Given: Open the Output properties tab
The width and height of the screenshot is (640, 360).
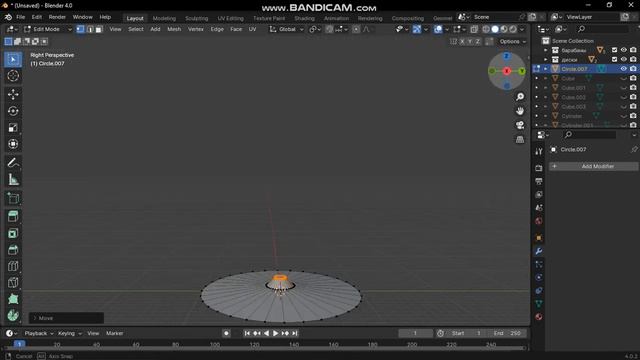Looking at the screenshot, I should (x=539, y=181).
